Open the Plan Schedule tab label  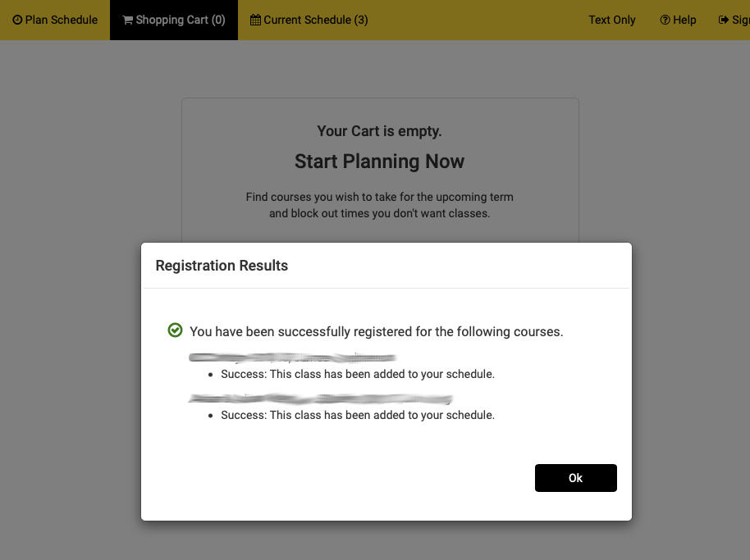[x=62, y=20]
